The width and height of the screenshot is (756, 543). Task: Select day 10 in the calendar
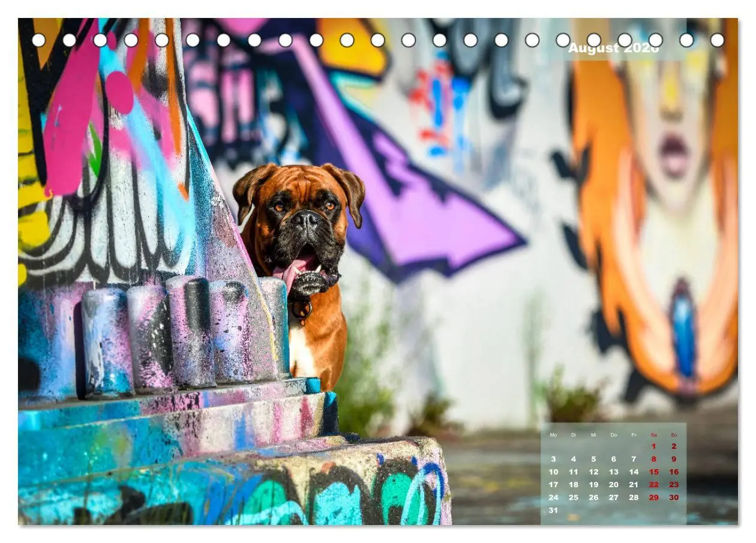[553, 472]
